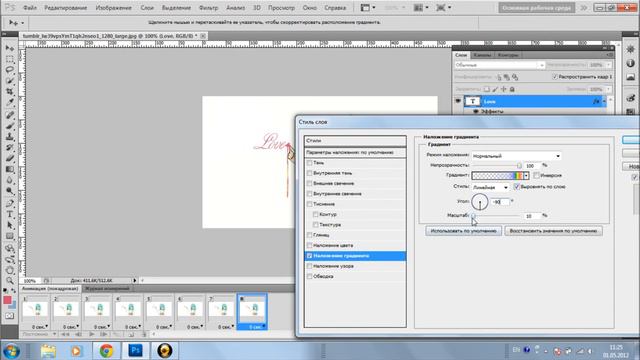Open the Режим наложения blend mode dropdown
The width and height of the screenshot is (640, 360).
516,156
